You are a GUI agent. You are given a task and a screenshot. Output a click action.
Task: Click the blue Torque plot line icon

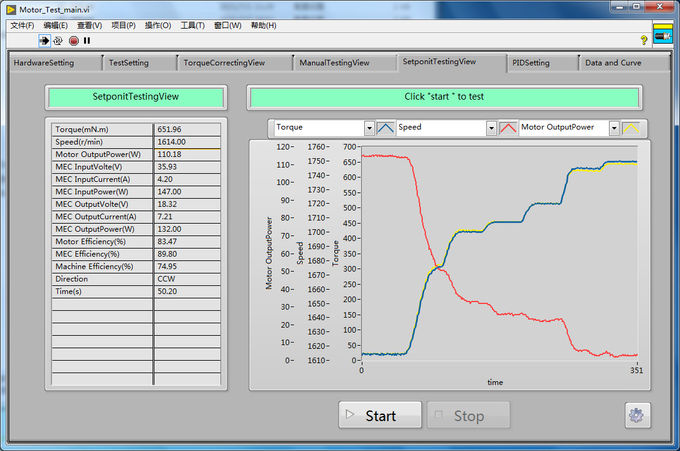coord(385,128)
